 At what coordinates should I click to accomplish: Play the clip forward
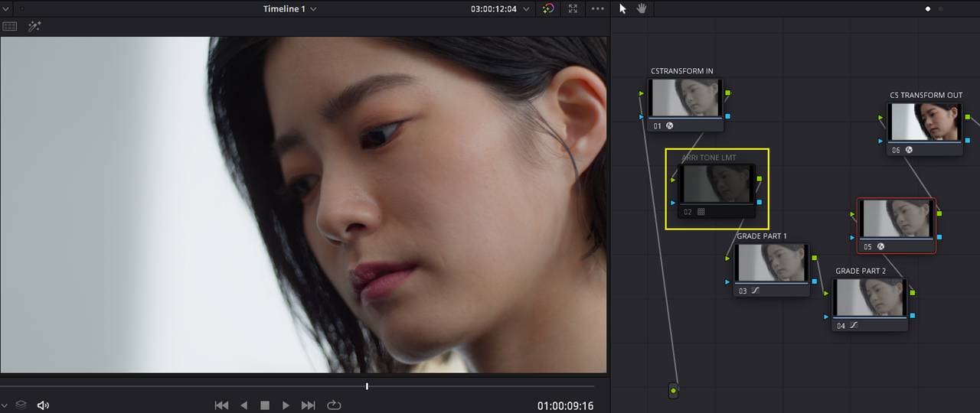coord(286,405)
